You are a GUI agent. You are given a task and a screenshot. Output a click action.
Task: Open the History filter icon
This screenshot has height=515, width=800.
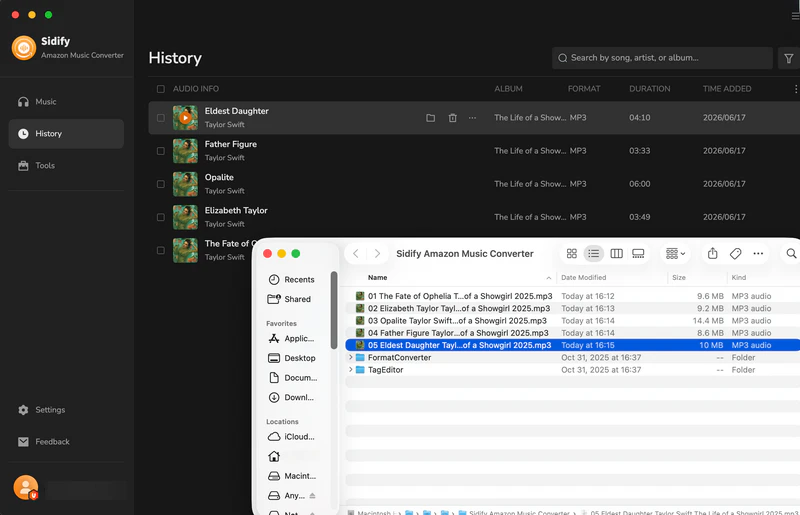coord(789,58)
